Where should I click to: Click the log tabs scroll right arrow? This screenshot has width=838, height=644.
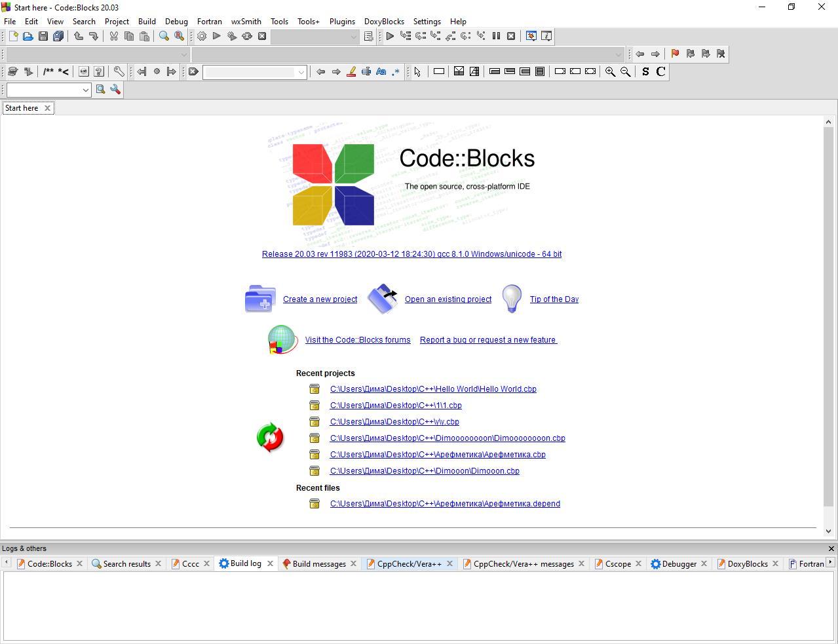tap(831, 563)
